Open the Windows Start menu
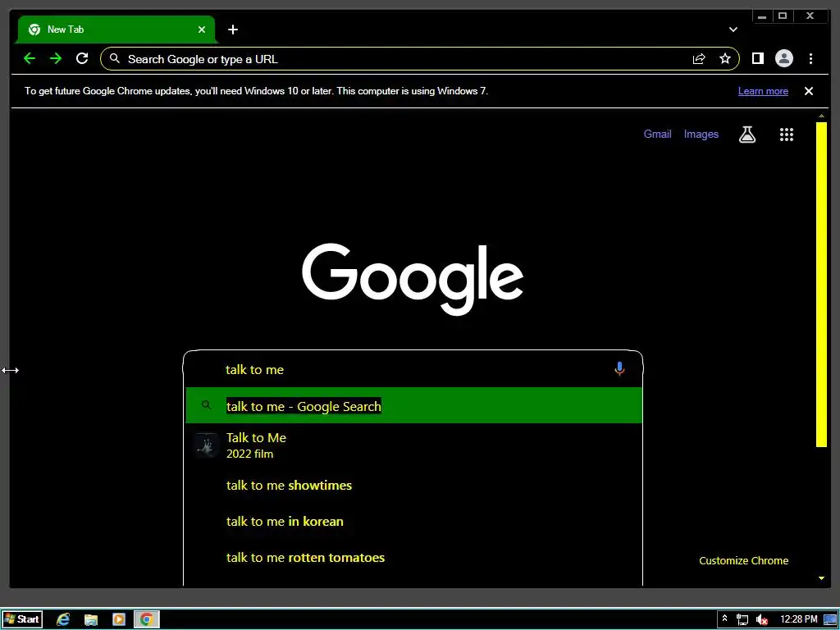 [22, 619]
